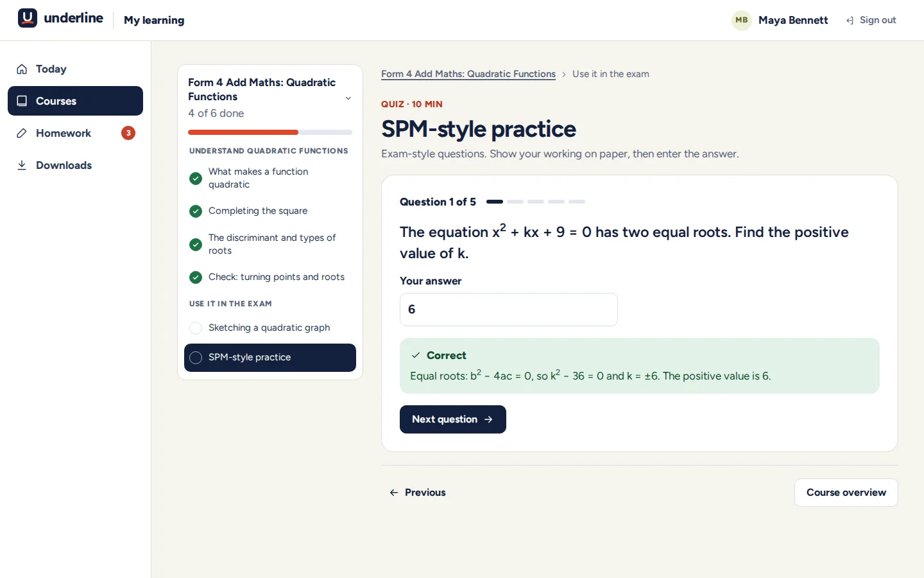Viewport: 924px width, 578px height.
Task: Click the SPM-style practice page heading
Action: click(479, 129)
